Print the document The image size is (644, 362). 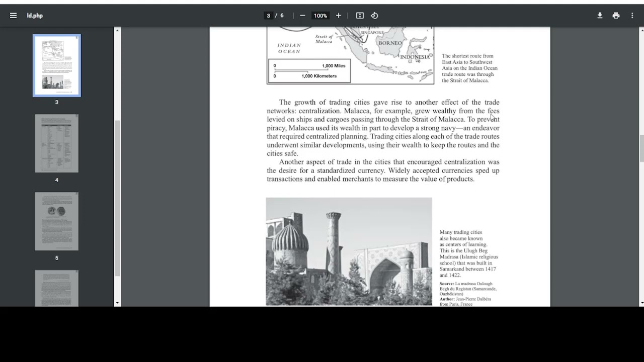click(616, 16)
